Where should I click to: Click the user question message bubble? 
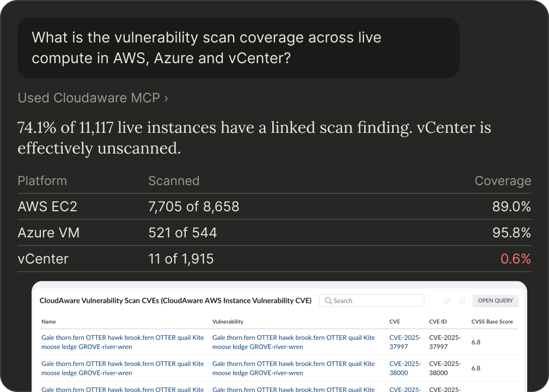pyautogui.click(x=239, y=47)
